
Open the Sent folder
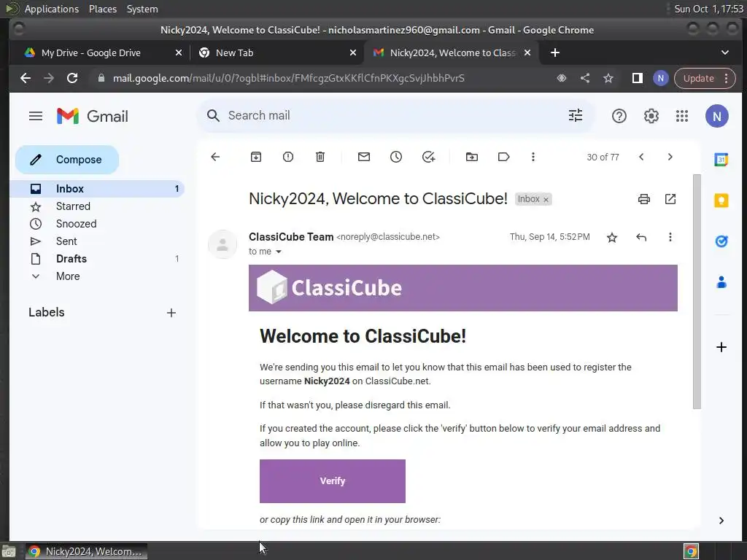(x=97, y=241)
